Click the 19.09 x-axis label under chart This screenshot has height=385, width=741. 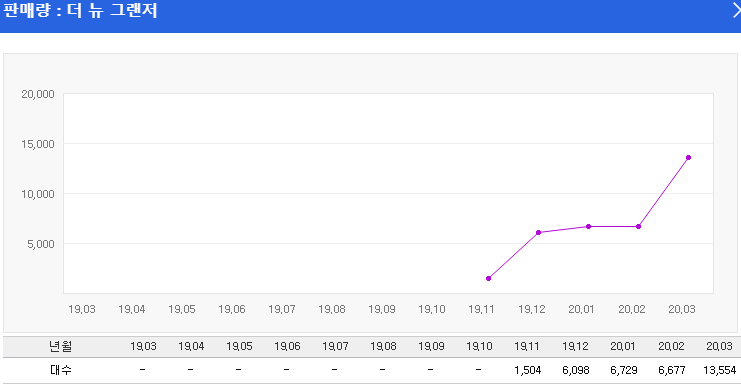(382, 309)
